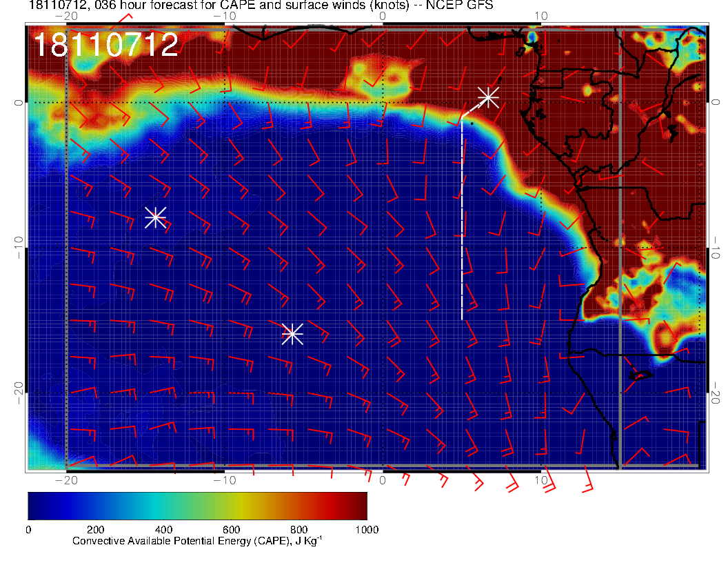Click the "-20" latitude label on right axis
Screen dimensions: 728x563
tap(717, 392)
